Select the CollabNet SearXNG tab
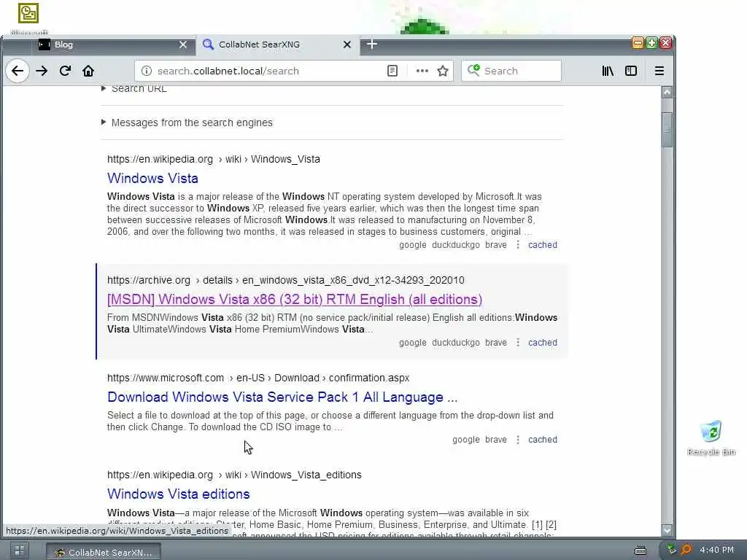Viewport: 747px width, 560px height. point(276,44)
